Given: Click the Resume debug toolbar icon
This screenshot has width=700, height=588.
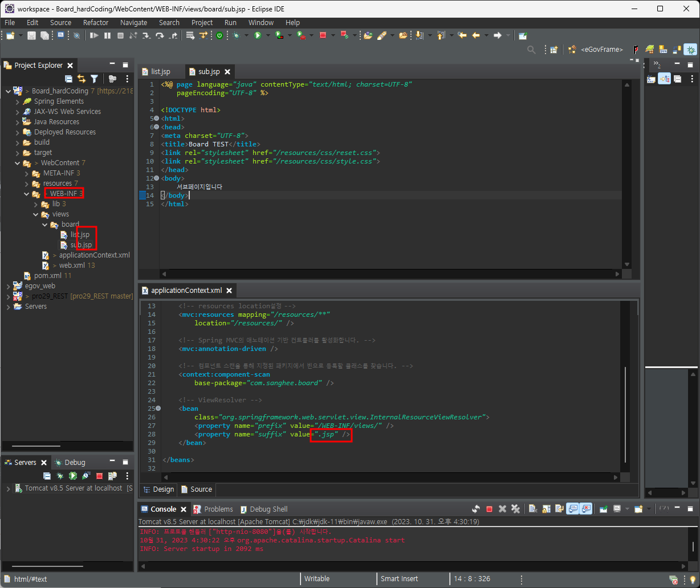Looking at the screenshot, I should pyautogui.click(x=94, y=35).
